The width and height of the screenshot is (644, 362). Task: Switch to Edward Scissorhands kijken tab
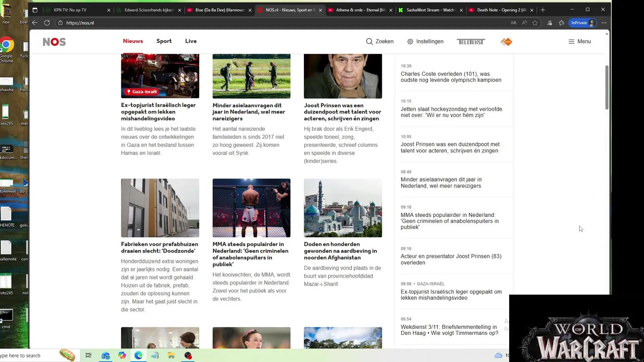pos(148,10)
